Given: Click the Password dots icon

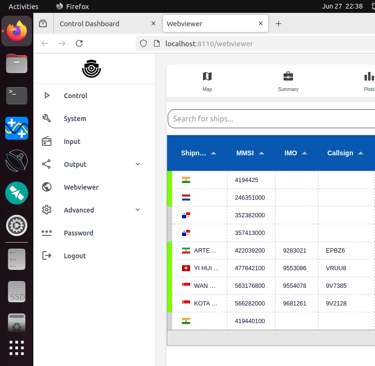Looking at the screenshot, I should [47, 233].
